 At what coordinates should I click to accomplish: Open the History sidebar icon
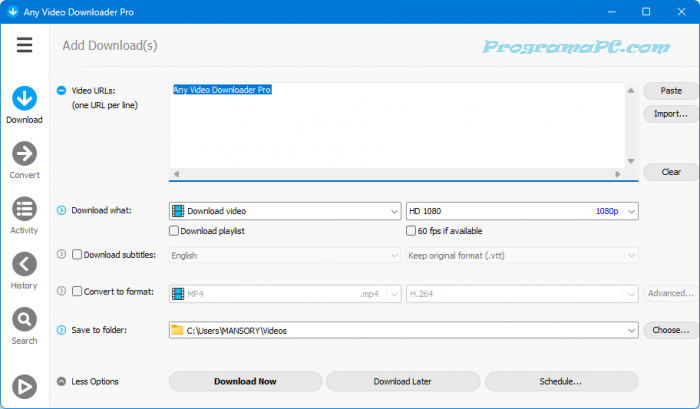tap(24, 264)
